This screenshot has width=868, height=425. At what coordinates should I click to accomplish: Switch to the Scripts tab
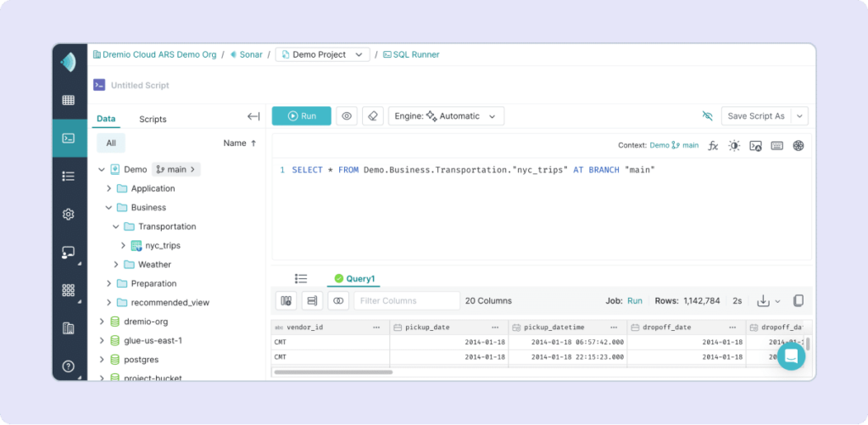(153, 119)
